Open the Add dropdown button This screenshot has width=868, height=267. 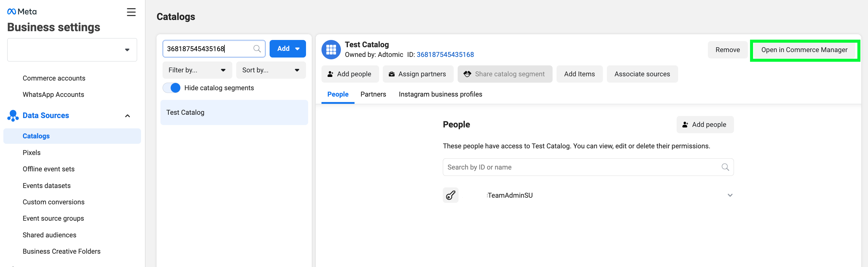(288, 49)
